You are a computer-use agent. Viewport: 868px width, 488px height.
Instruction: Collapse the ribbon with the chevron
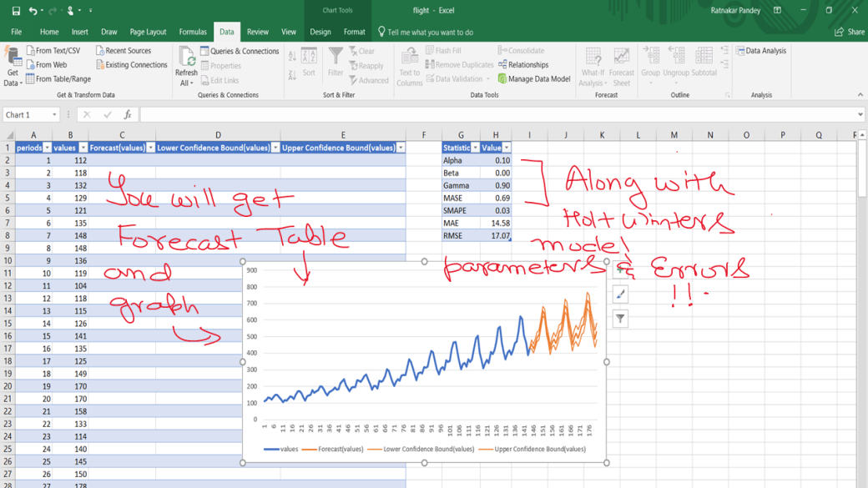(860, 94)
